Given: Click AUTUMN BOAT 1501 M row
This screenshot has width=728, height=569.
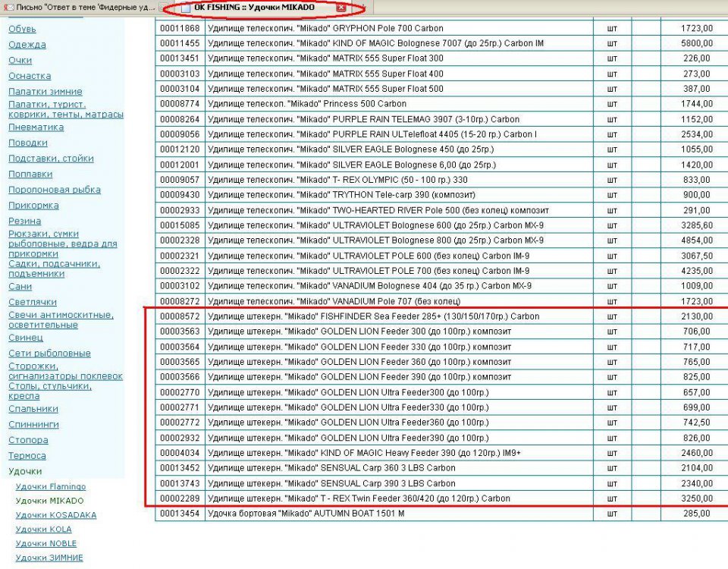Looking at the screenshot, I should click(x=441, y=514).
